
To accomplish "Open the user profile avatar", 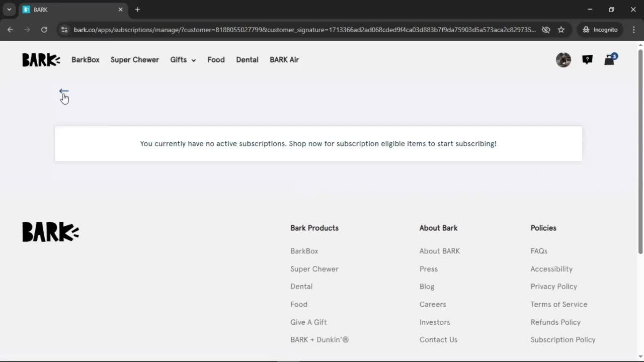I will (563, 60).
